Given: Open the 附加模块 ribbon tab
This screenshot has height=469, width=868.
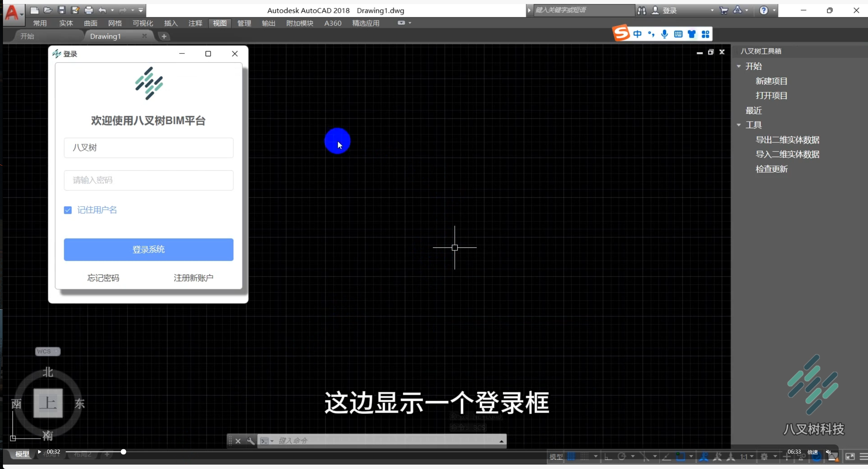Looking at the screenshot, I should pos(300,23).
